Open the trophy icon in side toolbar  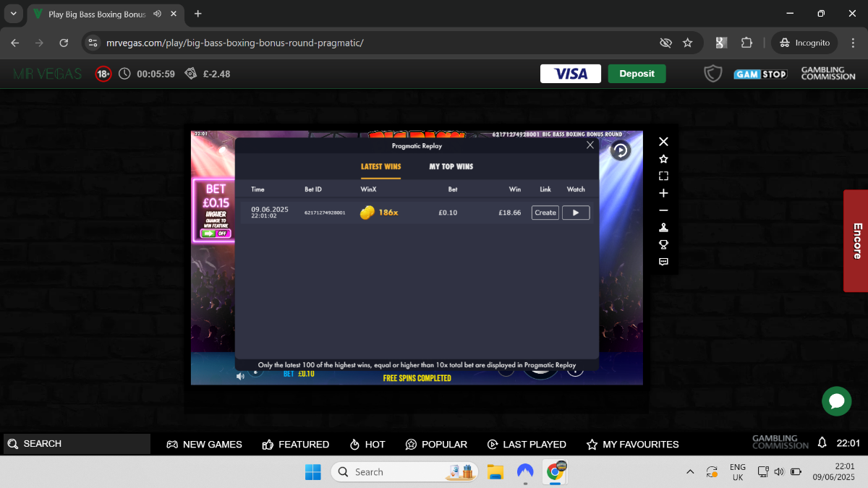pos(663,244)
